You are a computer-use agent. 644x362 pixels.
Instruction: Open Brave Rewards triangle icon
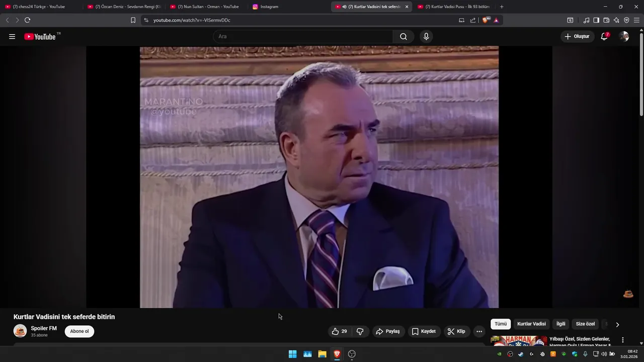tap(496, 20)
